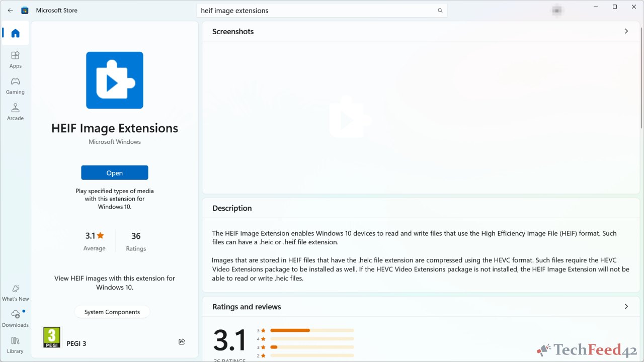Open the user profile avatar

click(x=557, y=10)
